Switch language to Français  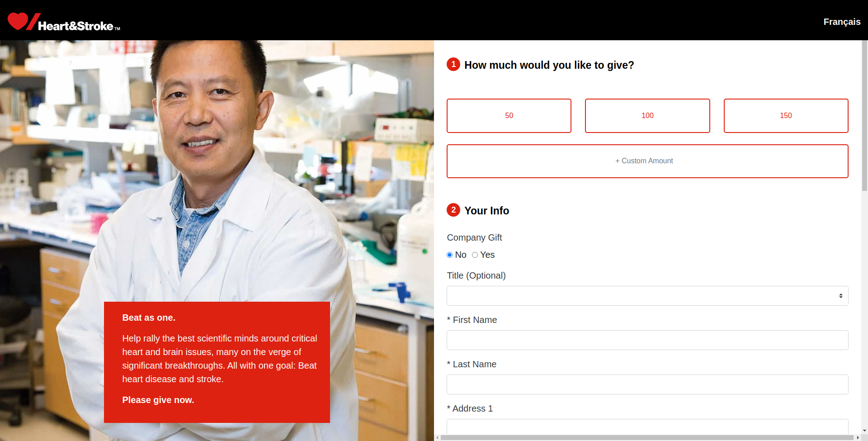pos(841,22)
